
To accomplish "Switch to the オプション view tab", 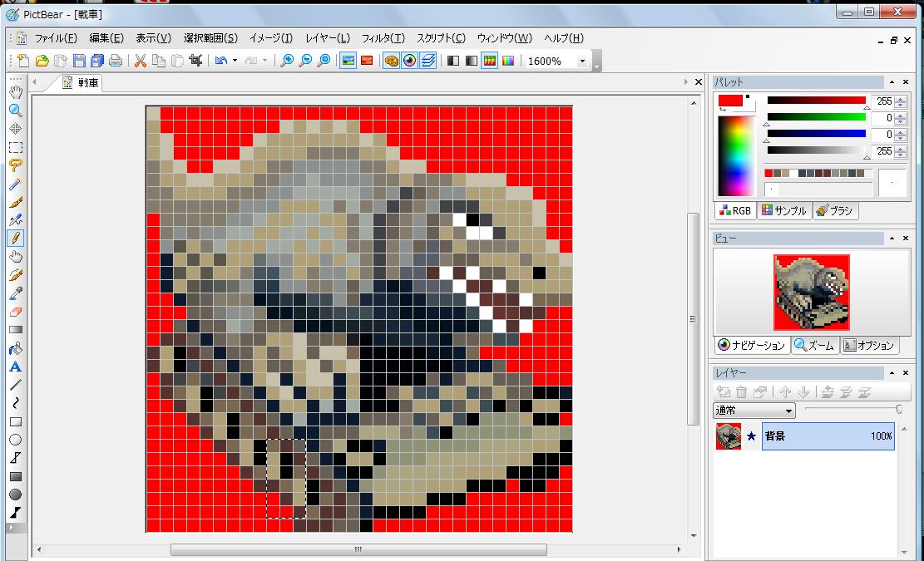I will pyautogui.click(x=869, y=346).
